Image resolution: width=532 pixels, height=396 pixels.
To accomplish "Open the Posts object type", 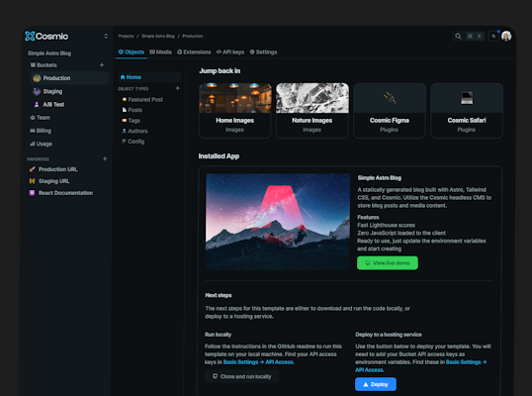I will click(133, 110).
